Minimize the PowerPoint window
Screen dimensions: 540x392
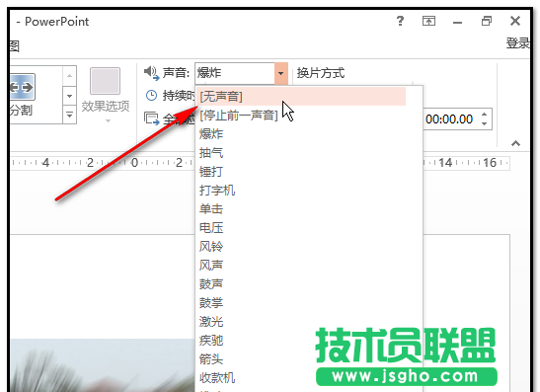pyautogui.click(x=457, y=22)
